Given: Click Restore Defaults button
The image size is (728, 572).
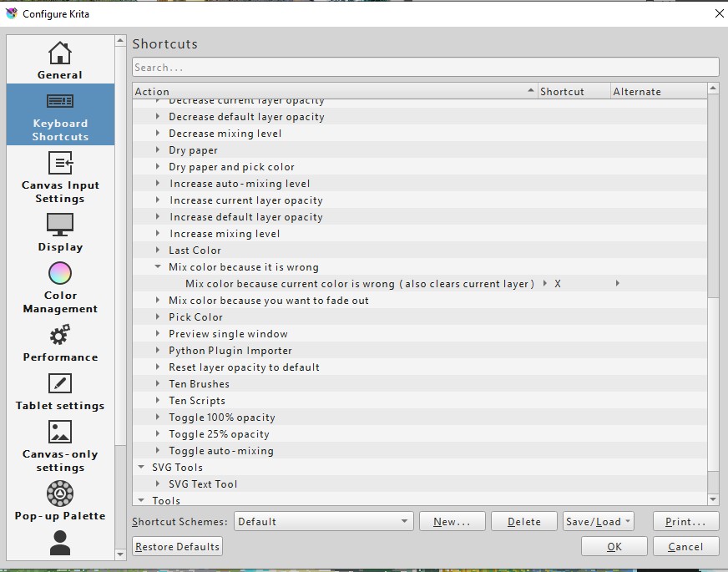Looking at the screenshot, I should (177, 546).
